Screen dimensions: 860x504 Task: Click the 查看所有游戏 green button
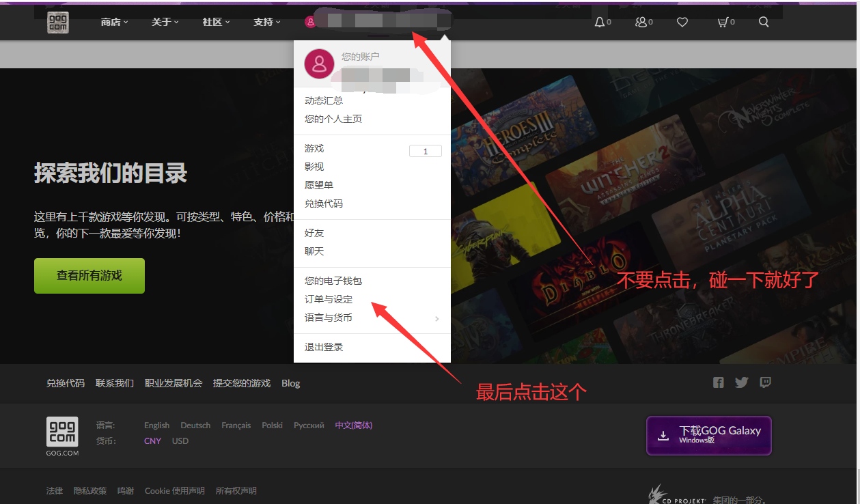[x=89, y=276]
